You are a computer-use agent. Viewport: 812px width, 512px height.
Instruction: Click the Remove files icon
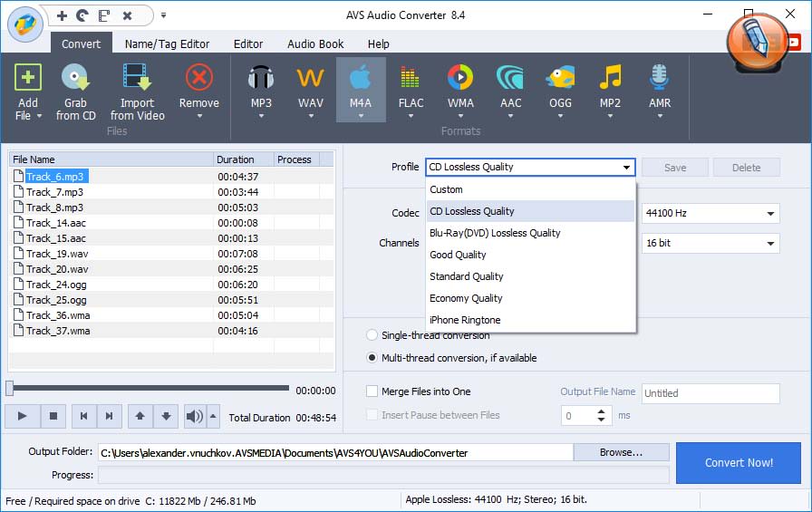(198, 78)
